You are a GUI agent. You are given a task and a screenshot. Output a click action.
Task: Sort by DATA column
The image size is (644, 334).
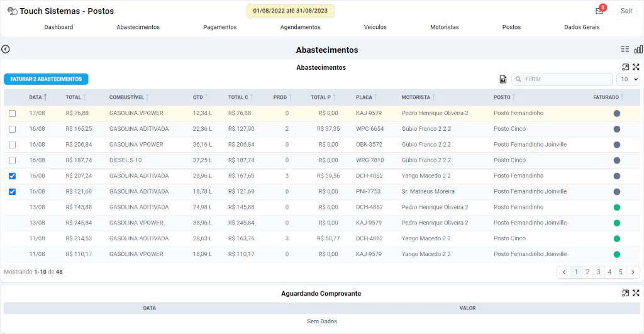38,97
